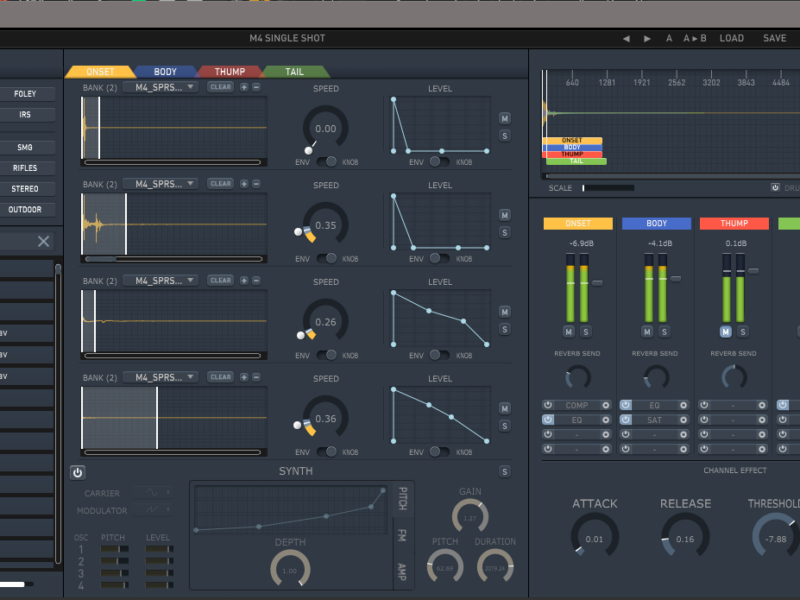Open the first bank M4_SPRS sample dropdown
Screen dimensions: 800x600
point(160,87)
